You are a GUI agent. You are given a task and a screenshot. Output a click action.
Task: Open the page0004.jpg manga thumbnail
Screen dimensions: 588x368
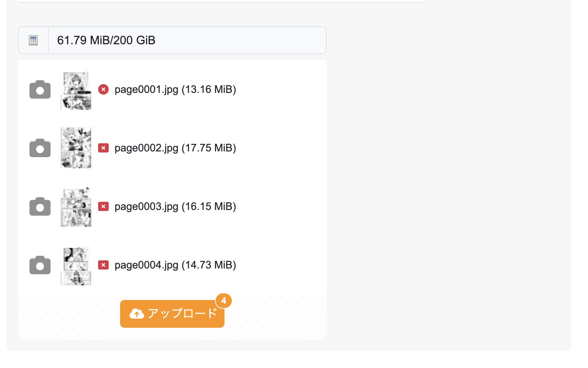pos(76,266)
